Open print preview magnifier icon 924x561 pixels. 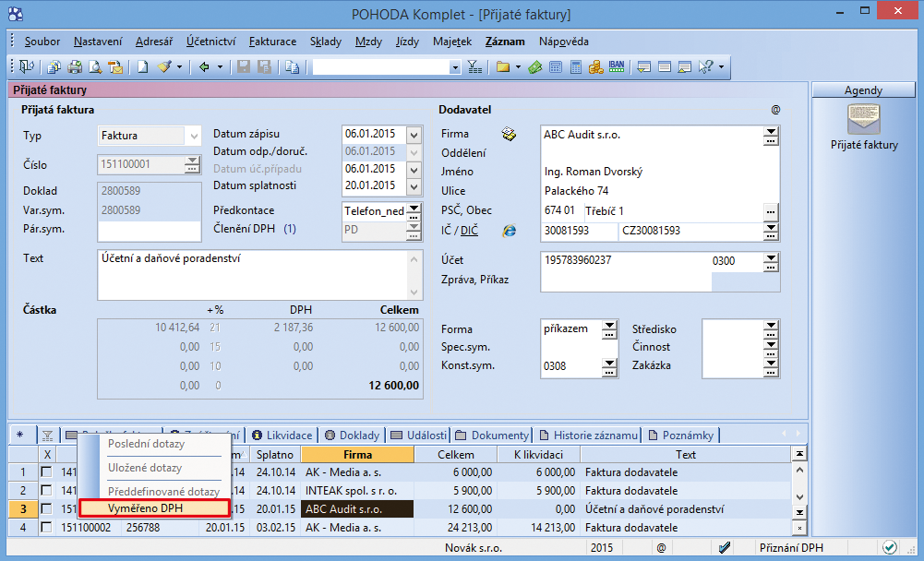tap(95, 66)
